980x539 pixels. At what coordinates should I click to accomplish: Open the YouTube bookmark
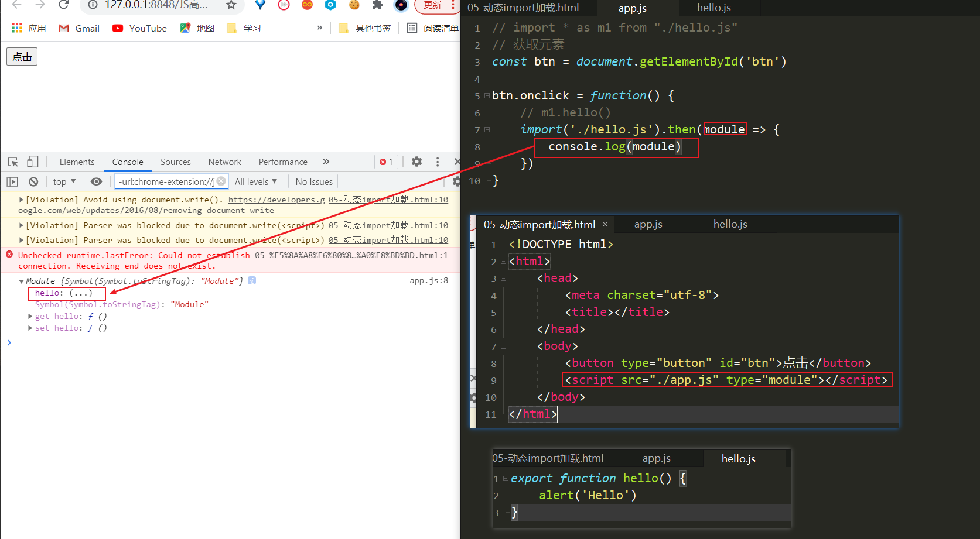(x=139, y=28)
